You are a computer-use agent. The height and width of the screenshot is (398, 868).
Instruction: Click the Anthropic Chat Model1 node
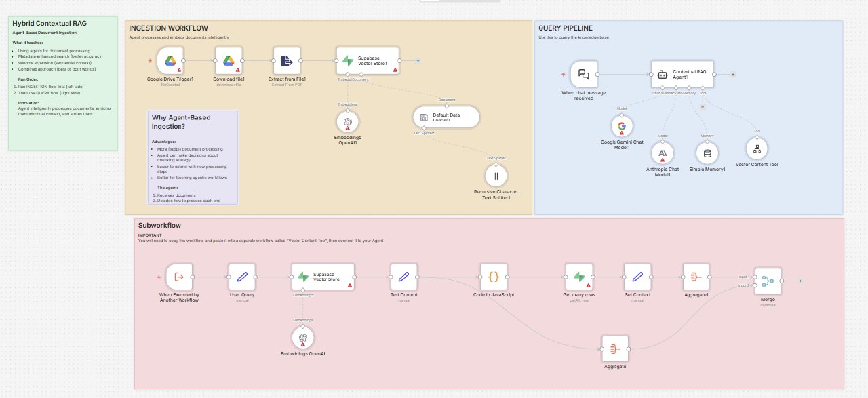click(x=663, y=154)
